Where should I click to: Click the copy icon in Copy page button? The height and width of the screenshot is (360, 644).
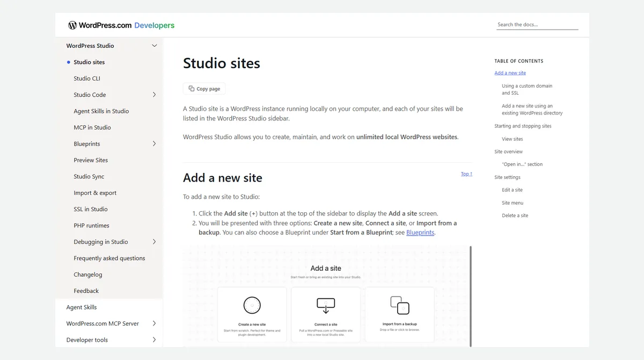point(192,89)
